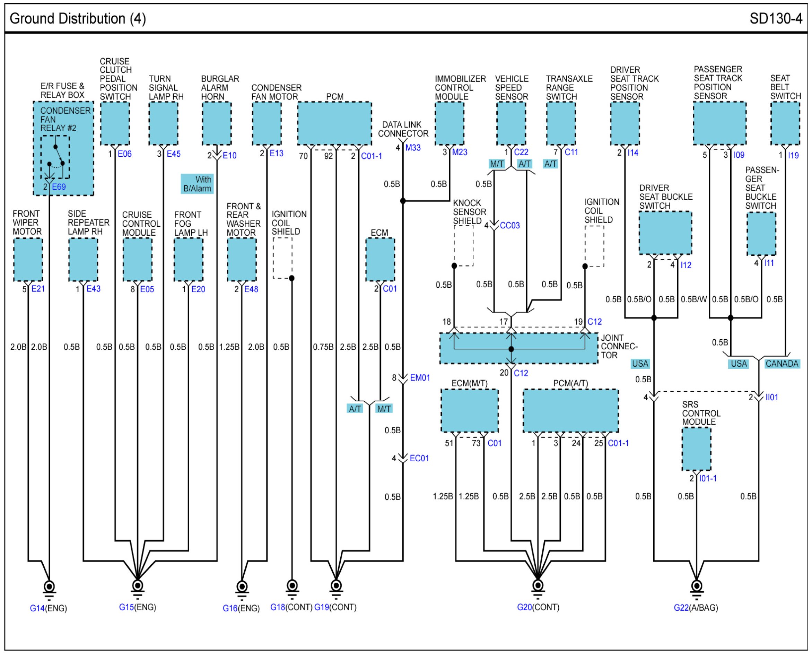Click the G20 ground point symbol

538,586
